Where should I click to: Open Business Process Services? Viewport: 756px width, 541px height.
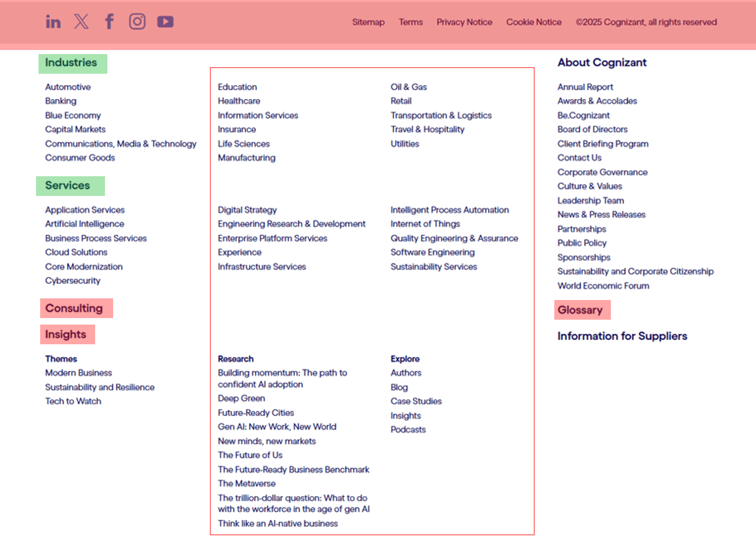point(96,239)
